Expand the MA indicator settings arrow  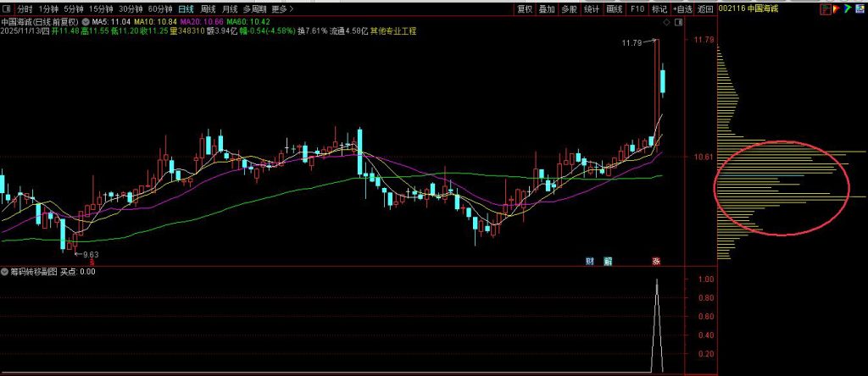tap(86, 21)
